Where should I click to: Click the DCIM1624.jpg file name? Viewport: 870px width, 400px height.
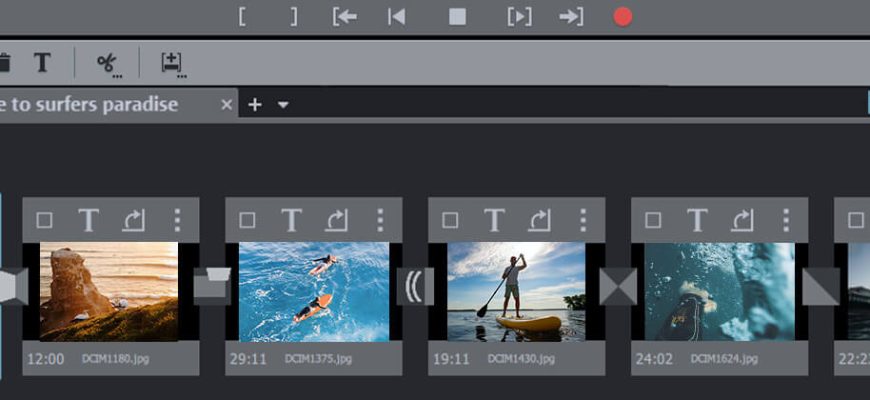point(725,359)
